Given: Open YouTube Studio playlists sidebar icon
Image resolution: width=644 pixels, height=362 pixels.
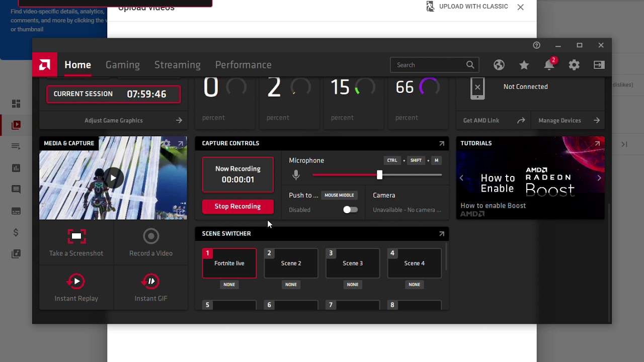Looking at the screenshot, I should pos(16,146).
